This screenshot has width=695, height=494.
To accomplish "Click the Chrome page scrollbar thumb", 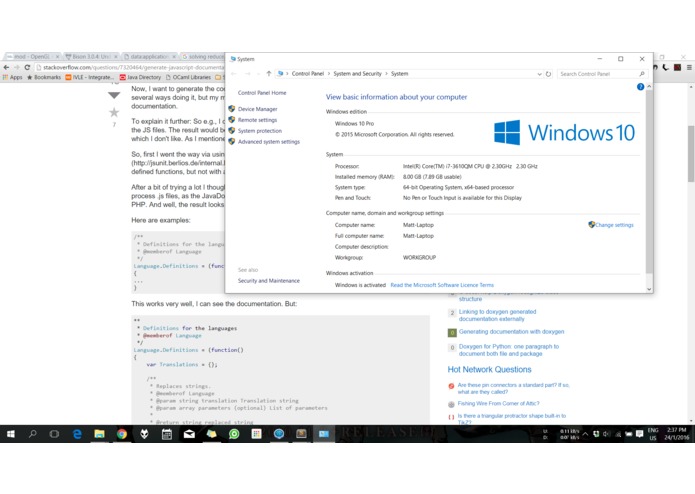I will coord(691,154).
